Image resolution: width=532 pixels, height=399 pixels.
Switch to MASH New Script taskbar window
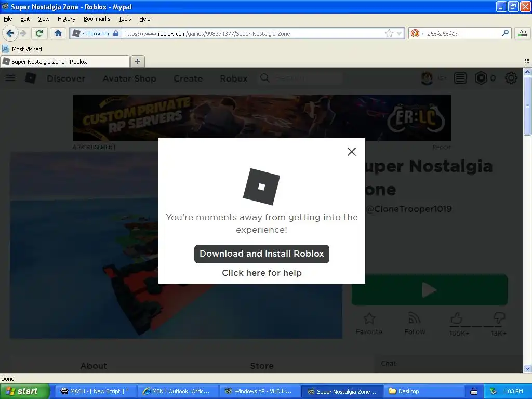pos(96,391)
